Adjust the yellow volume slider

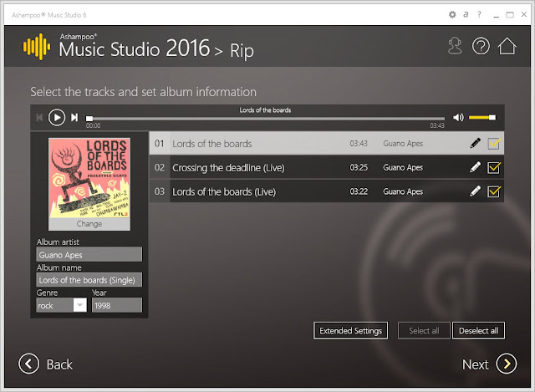[482, 118]
